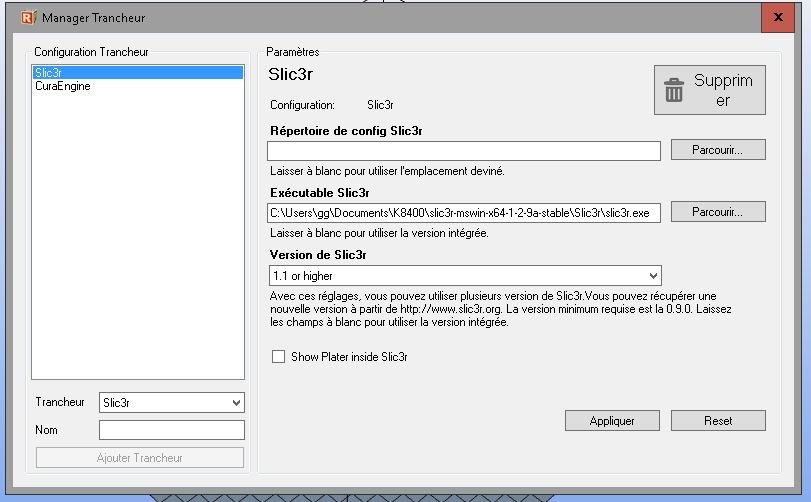Expand the Trancheur combo box
Image resolution: width=811 pixels, height=502 pixels.
click(171, 402)
